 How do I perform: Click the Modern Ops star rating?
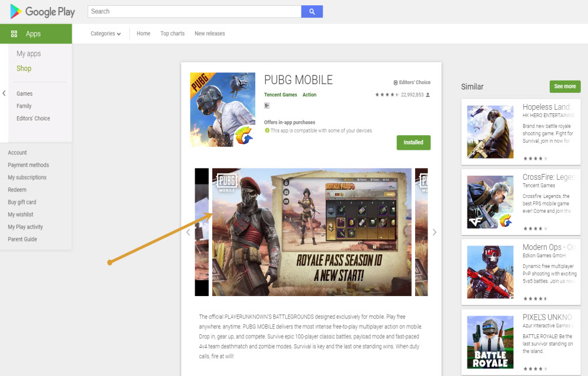click(535, 298)
